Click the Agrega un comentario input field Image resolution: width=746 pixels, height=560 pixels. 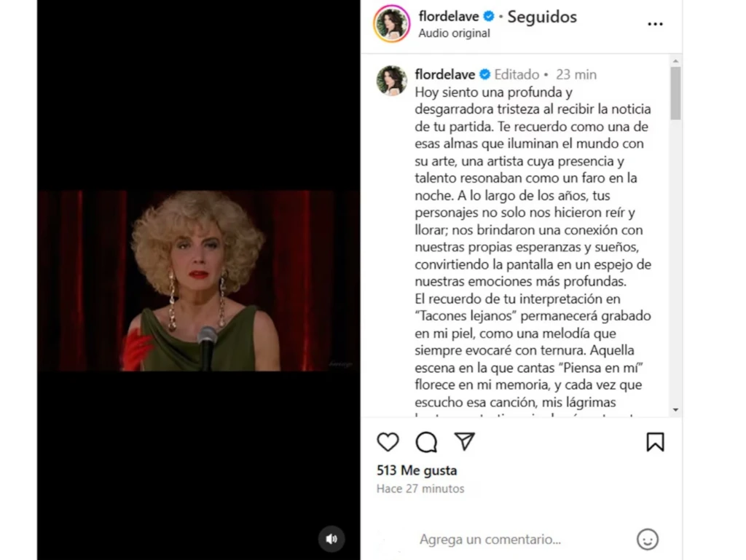[x=490, y=540]
